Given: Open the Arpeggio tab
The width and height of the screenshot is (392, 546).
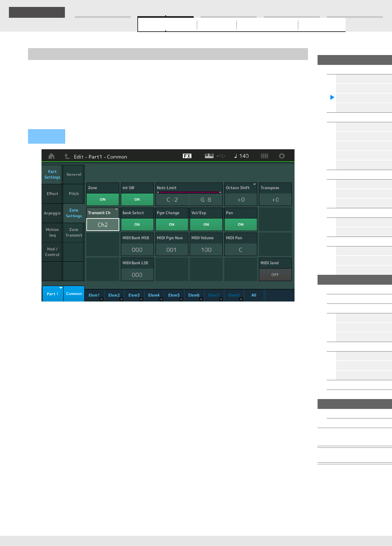Looking at the screenshot, I should [x=52, y=213].
